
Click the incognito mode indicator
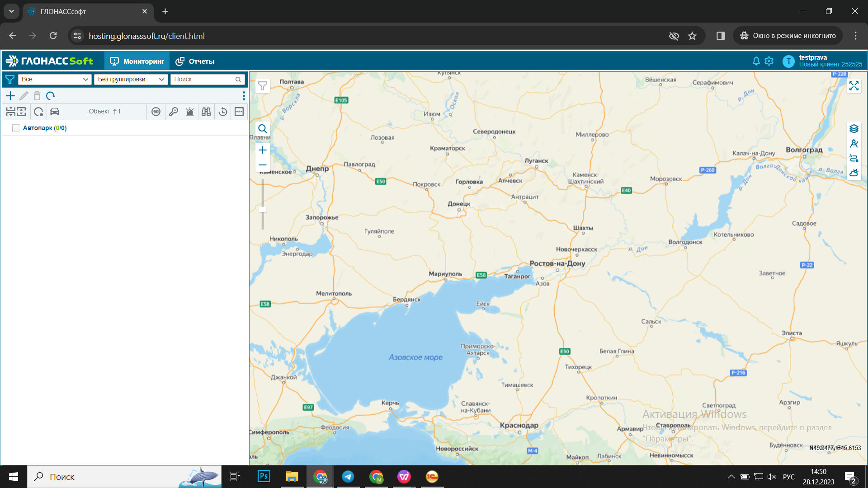(x=788, y=36)
